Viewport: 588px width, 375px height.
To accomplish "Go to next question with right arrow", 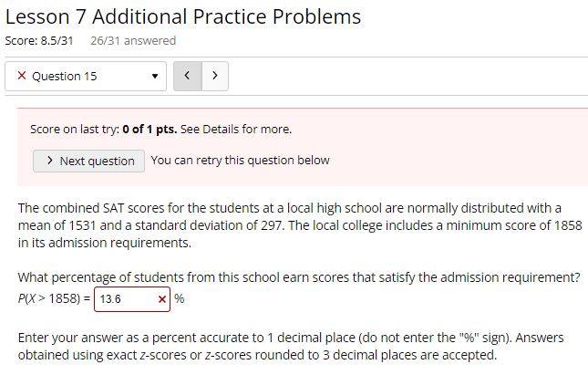I will 215,77.
